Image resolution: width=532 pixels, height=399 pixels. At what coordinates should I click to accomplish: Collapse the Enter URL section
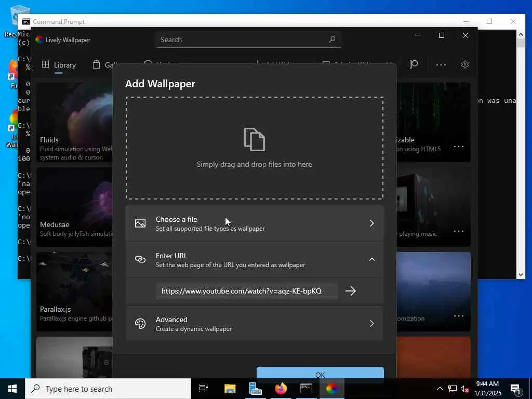(x=372, y=260)
